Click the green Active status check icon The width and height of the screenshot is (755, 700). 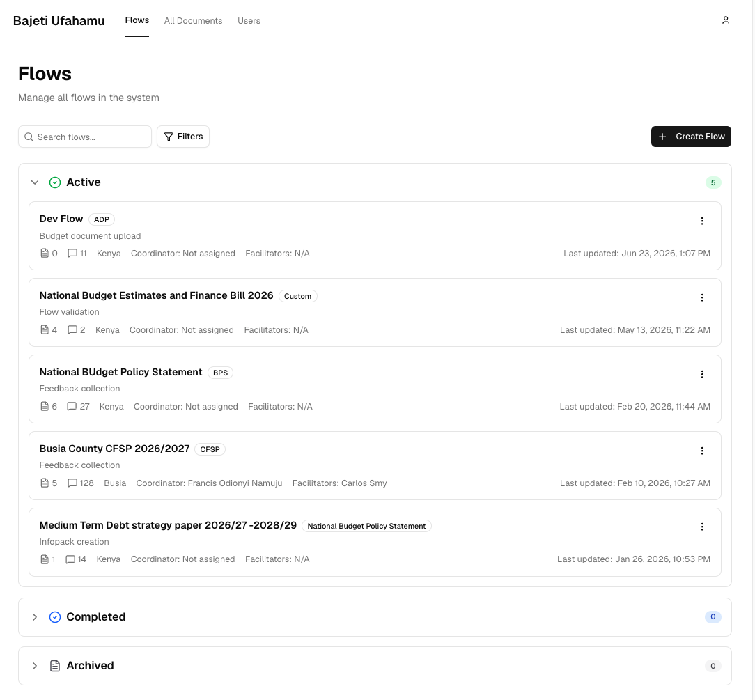coord(55,182)
